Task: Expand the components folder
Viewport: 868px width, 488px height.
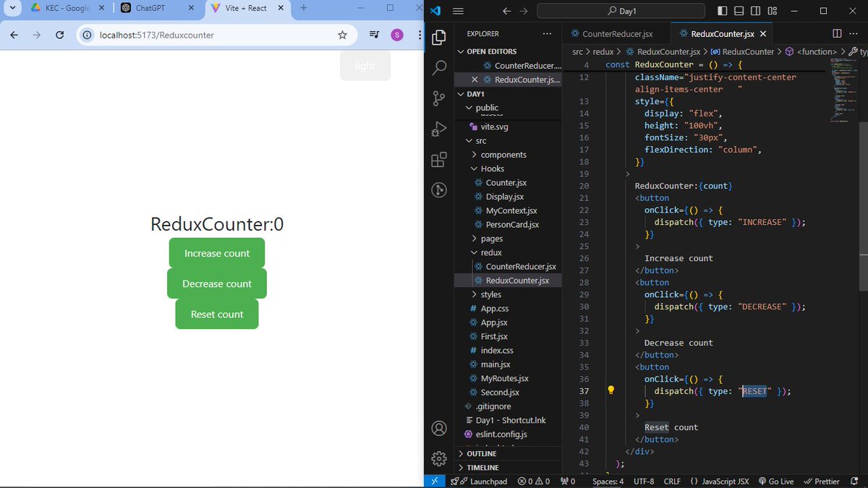Action: point(503,154)
